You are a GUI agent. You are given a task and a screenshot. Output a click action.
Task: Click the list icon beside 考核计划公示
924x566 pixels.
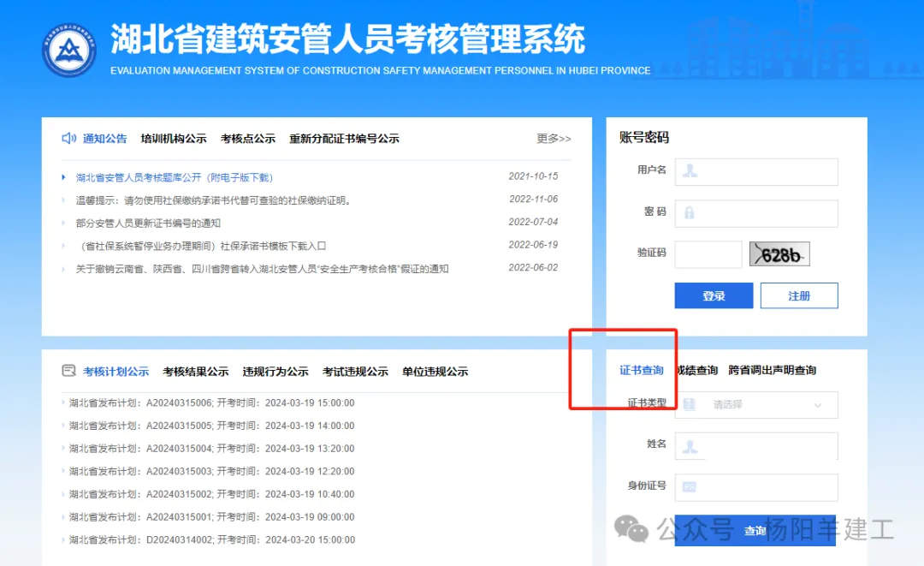(69, 371)
